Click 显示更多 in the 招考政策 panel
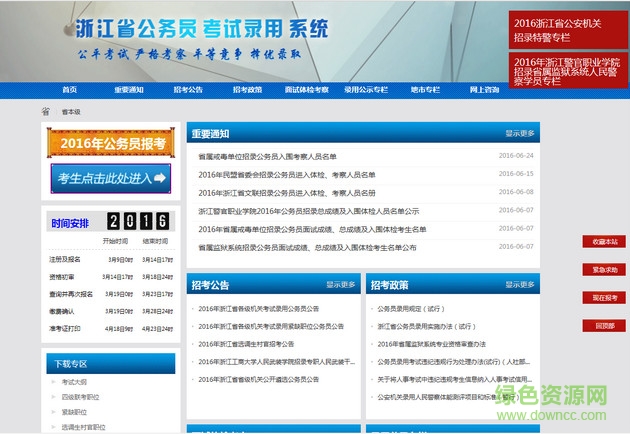Image resolution: width=630 pixels, height=434 pixels. pyautogui.click(x=520, y=285)
